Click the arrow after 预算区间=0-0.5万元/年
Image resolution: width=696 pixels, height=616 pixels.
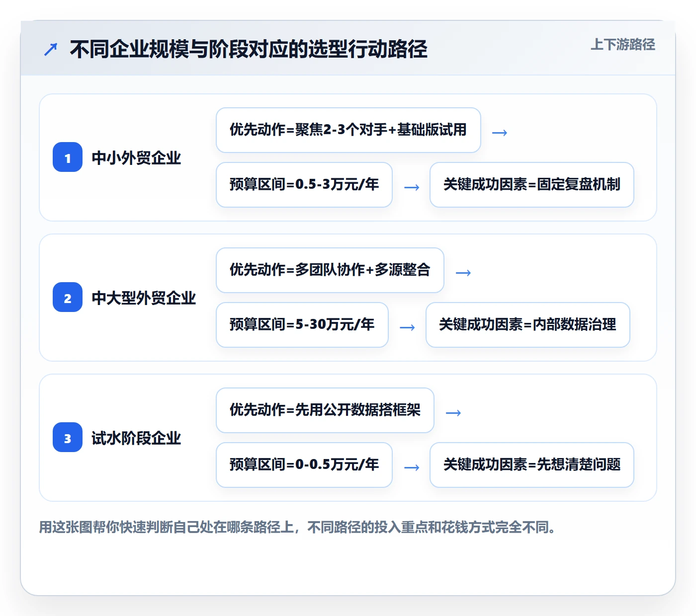pos(412,467)
